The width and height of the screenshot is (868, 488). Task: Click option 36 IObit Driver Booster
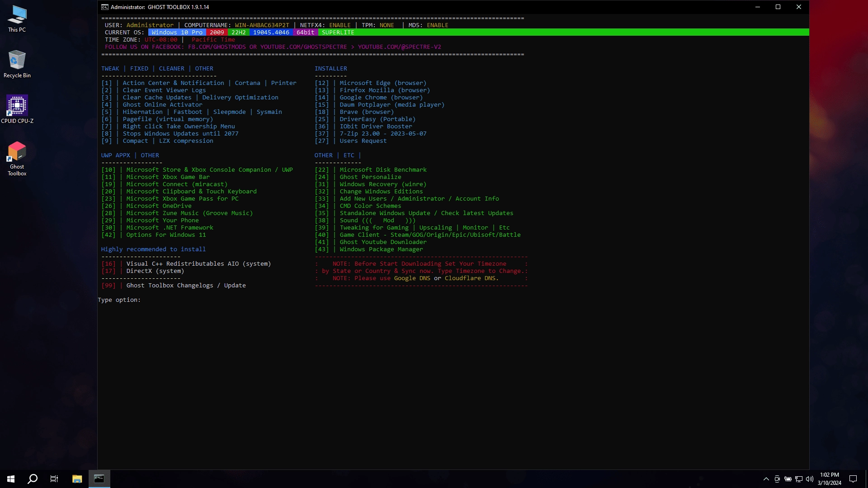point(363,127)
